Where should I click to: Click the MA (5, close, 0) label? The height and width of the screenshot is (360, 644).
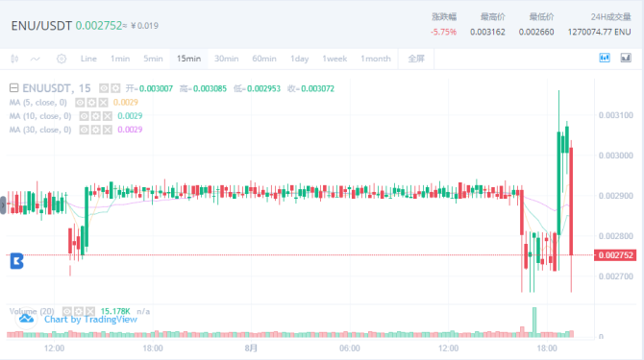coord(37,103)
